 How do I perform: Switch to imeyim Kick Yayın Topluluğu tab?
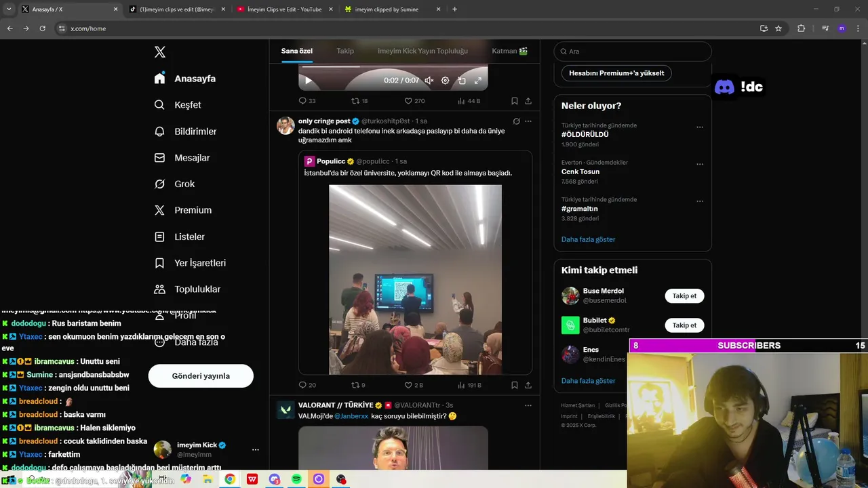pyautogui.click(x=422, y=51)
